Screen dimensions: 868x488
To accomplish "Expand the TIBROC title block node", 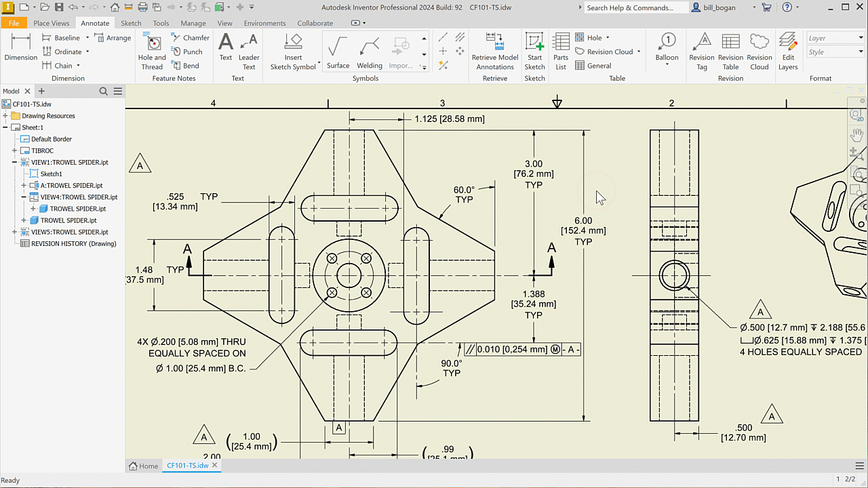I will (15, 150).
